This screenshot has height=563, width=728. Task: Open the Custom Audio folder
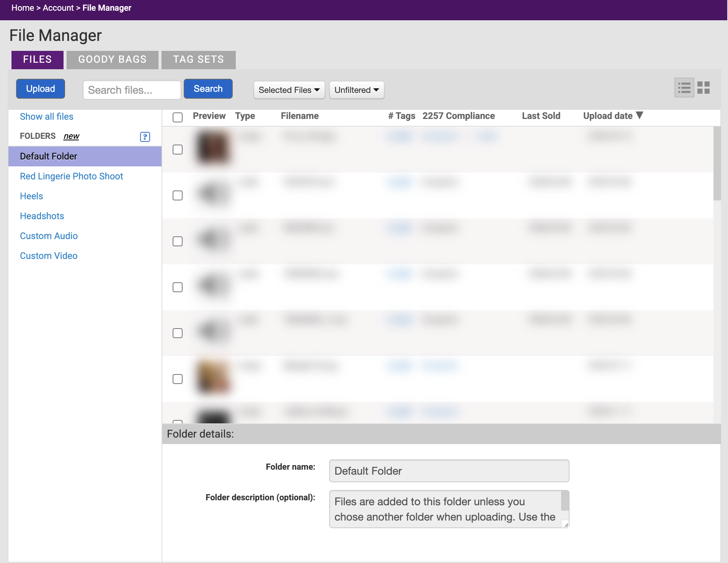[x=49, y=236]
